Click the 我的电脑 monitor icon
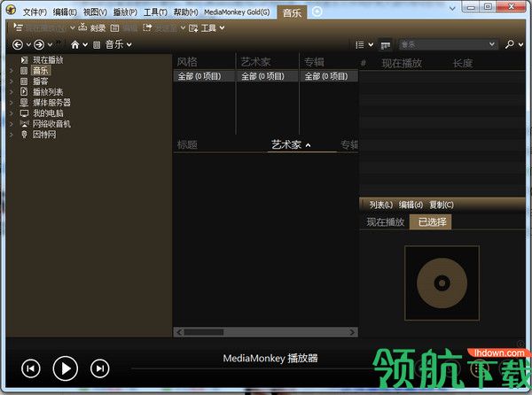 24,113
